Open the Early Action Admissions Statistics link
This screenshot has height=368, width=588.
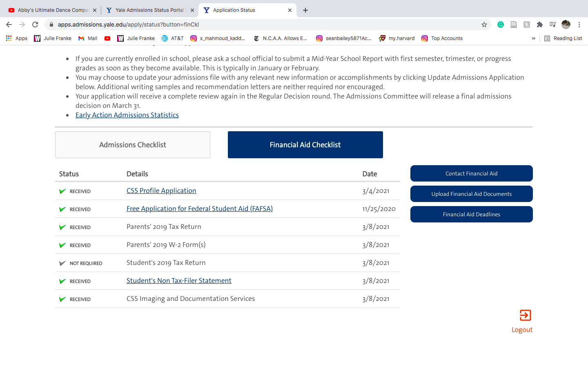pyautogui.click(x=127, y=115)
